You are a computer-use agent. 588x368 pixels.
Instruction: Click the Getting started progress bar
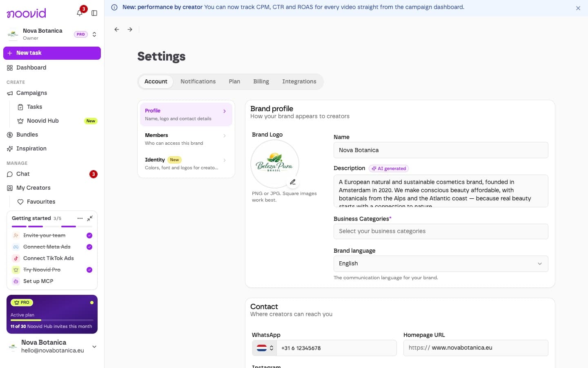[52, 227]
